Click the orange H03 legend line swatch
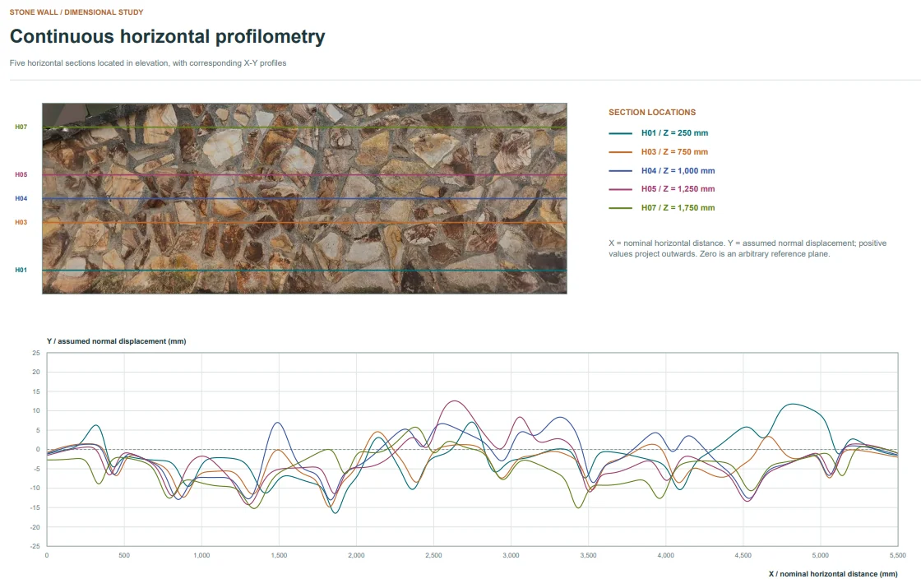 [x=620, y=152]
